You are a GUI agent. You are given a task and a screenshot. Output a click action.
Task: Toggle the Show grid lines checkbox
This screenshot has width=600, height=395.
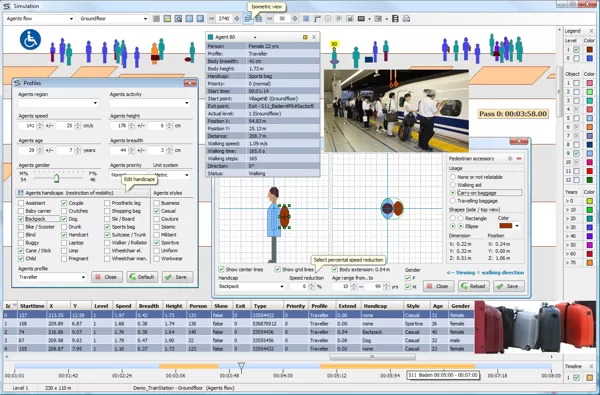[278, 269]
